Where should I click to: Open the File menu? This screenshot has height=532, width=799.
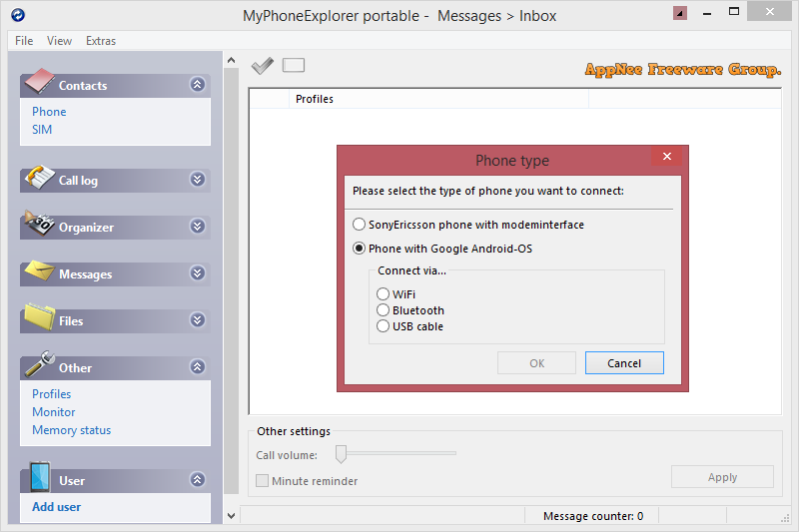click(24, 41)
